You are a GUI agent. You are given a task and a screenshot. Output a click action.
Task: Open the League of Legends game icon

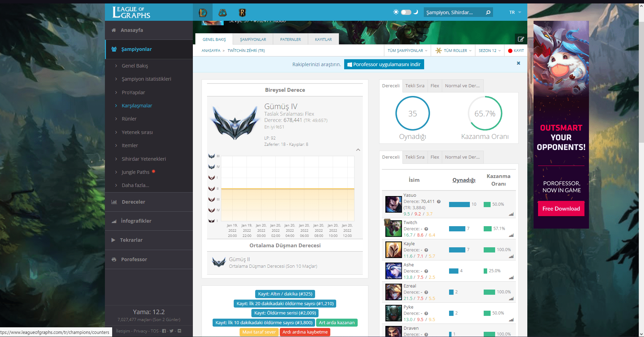(x=203, y=13)
